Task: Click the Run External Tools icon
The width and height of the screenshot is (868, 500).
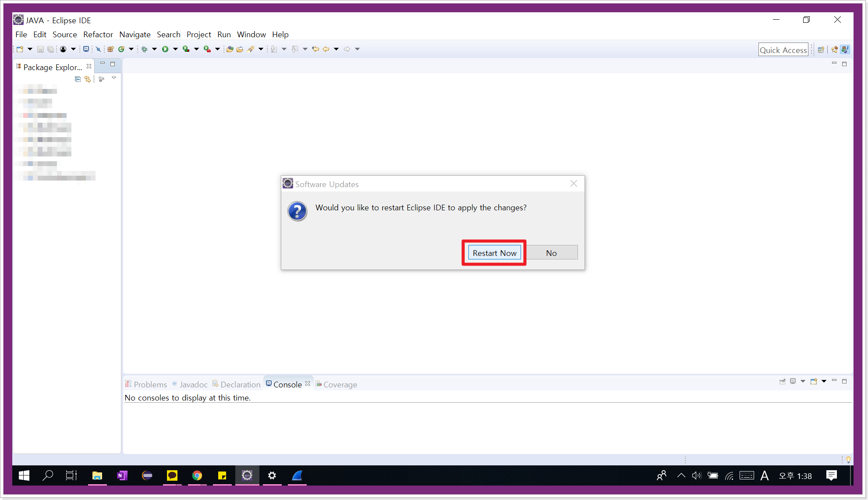Action: [207, 49]
